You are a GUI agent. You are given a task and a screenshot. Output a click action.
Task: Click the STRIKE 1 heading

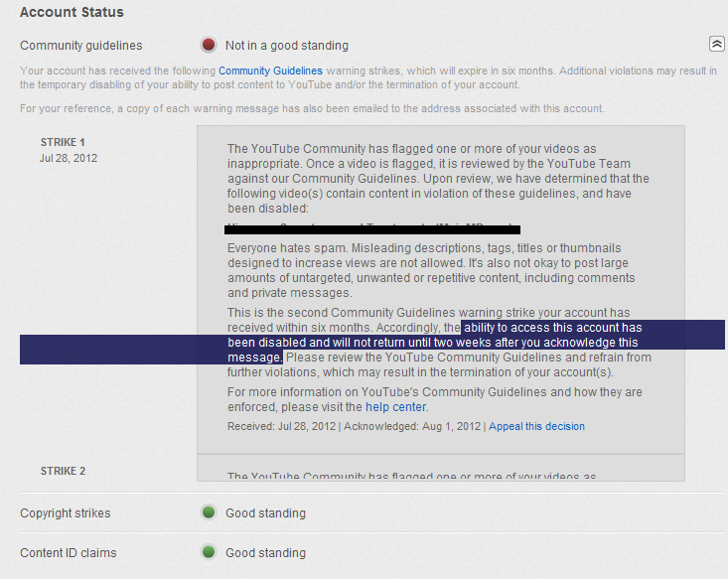(63, 142)
